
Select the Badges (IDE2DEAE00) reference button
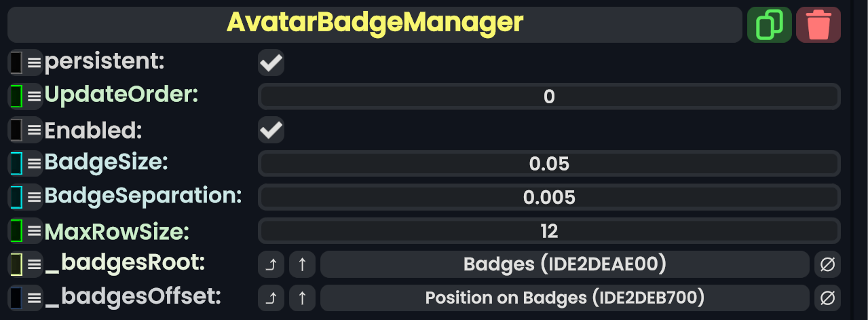pos(565,264)
